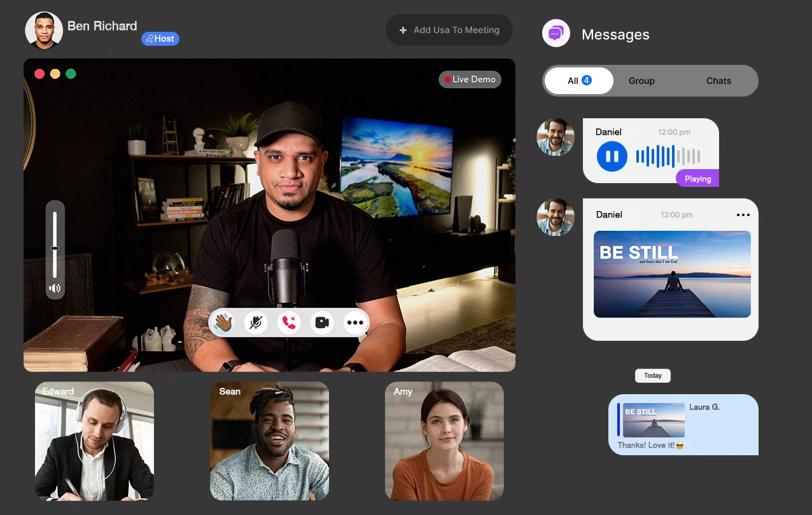Toggle the video camera icon

322,323
